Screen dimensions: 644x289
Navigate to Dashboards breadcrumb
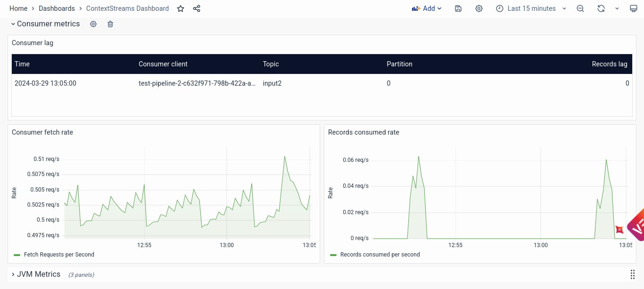pyautogui.click(x=57, y=8)
